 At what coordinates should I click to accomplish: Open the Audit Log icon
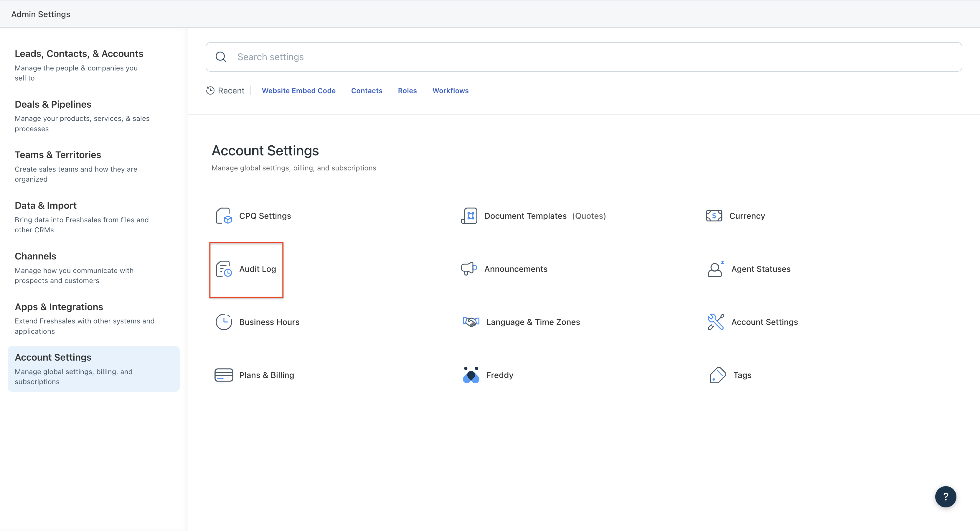point(224,269)
